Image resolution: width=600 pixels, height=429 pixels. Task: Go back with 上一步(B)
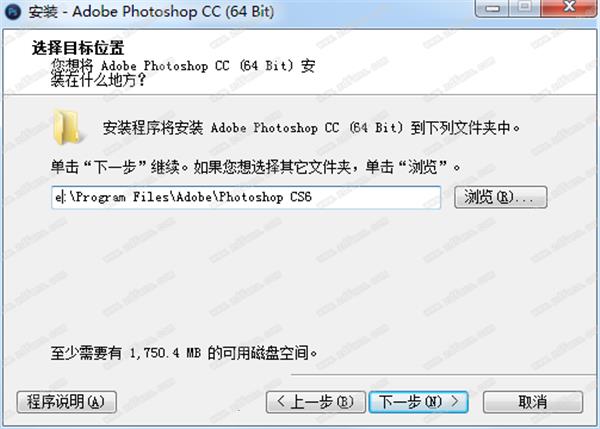click(x=315, y=402)
